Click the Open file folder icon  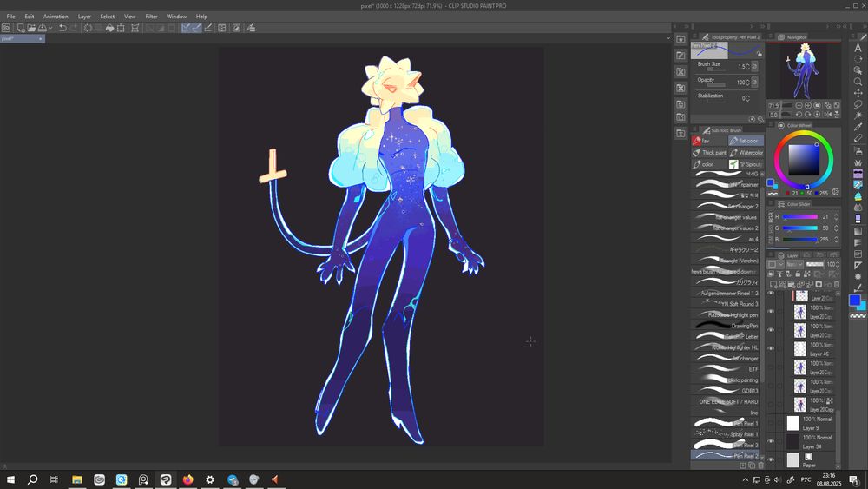click(31, 28)
